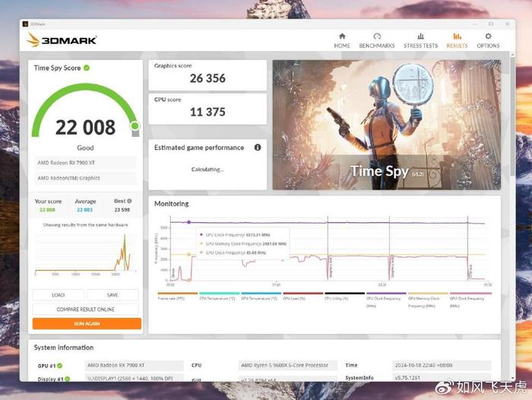Click the Calculating... status text
This screenshot has height=400, width=532.
click(207, 169)
